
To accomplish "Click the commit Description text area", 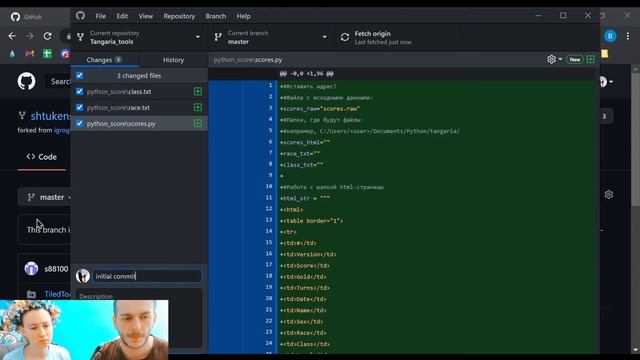I will coord(139,318).
